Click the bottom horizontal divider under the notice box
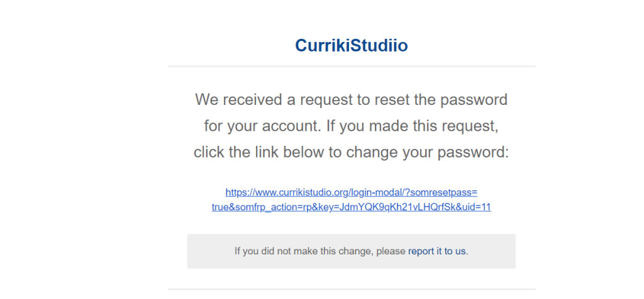The width and height of the screenshot is (644, 299). point(352,289)
